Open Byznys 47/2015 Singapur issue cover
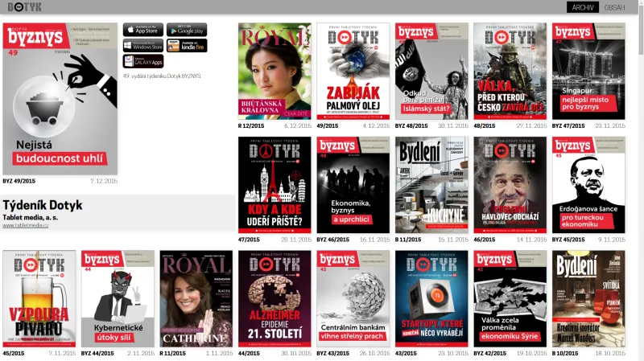Screen dimensions: 644x361 click(x=588, y=71)
